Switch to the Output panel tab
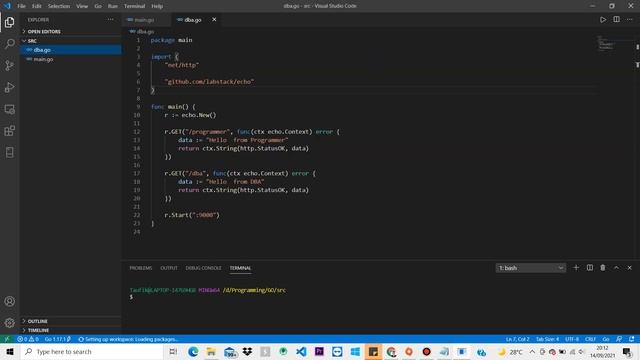 (169, 268)
